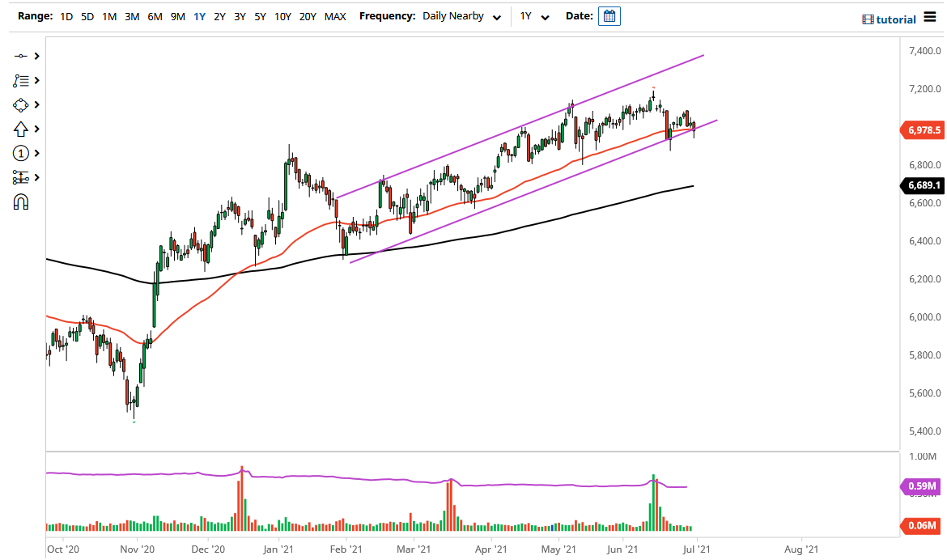The image size is (947, 560).
Task: Click the Aug '21 date axis label
Action: click(x=801, y=549)
